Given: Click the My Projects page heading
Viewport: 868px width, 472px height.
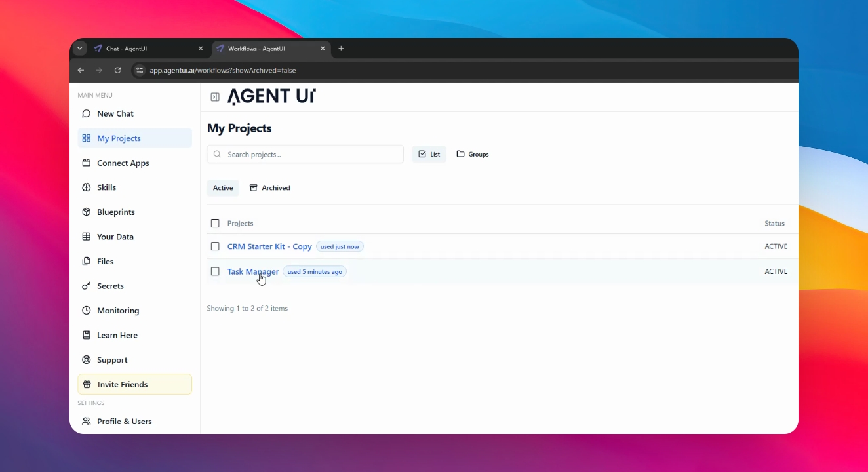Looking at the screenshot, I should [239, 128].
